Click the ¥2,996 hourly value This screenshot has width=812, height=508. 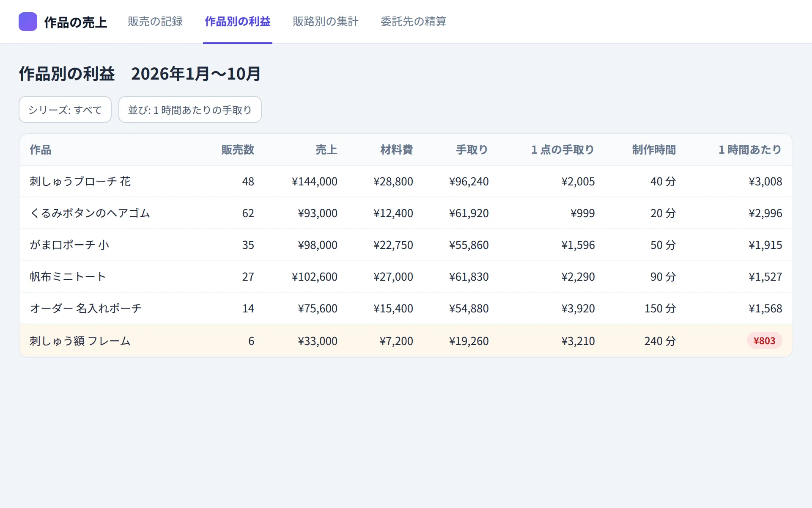(765, 213)
